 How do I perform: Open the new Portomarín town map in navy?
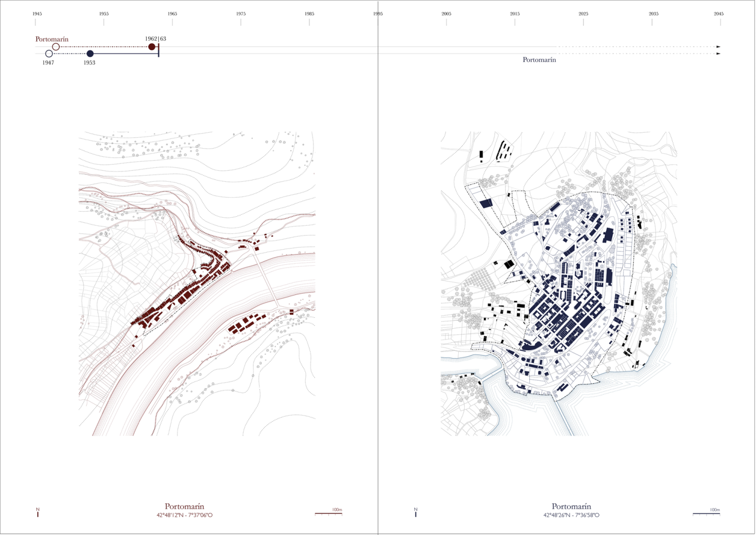[x=558, y=283]
